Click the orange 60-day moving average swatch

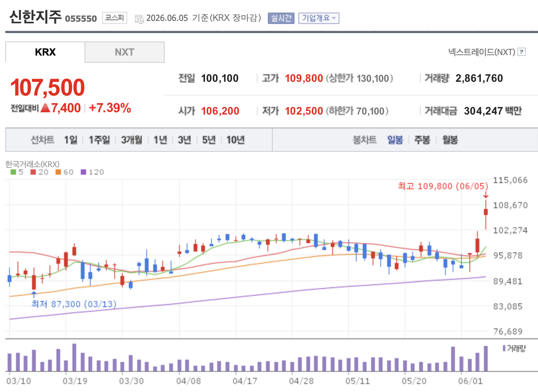(x=58, y=172)
